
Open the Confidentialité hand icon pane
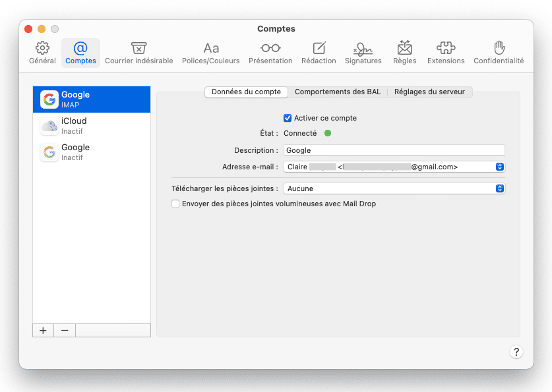pos(499,52)
